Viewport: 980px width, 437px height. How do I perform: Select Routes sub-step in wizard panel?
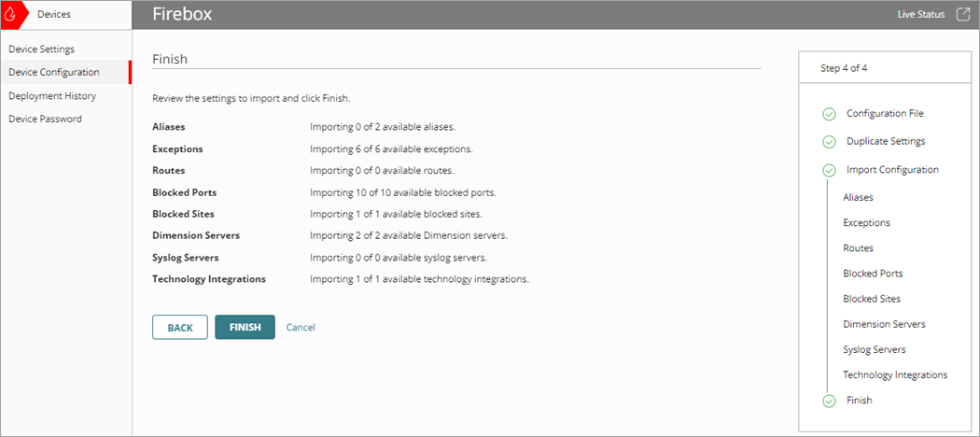858,248
